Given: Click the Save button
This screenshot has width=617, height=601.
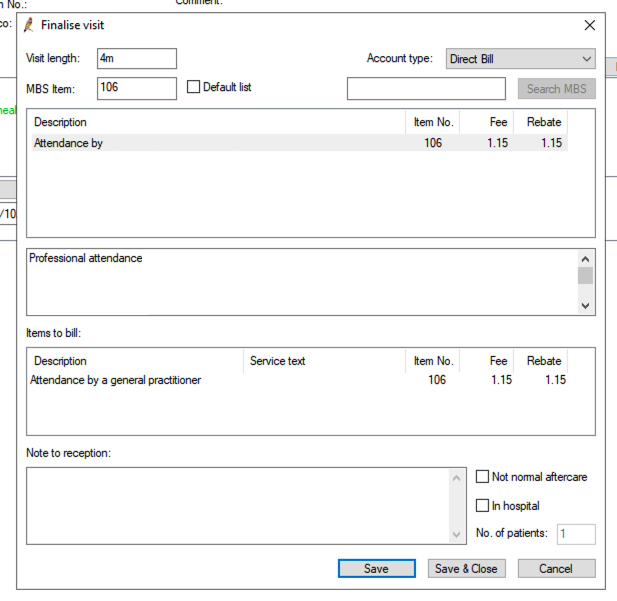Looking at the screenshot, I should pos(376,569).
